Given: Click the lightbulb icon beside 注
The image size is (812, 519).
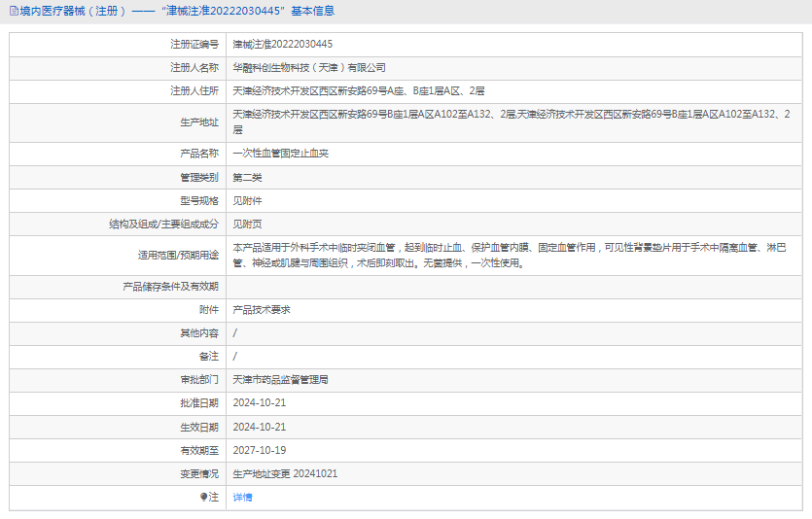Looking at the screenshot, I should click(x=203, y=498).
